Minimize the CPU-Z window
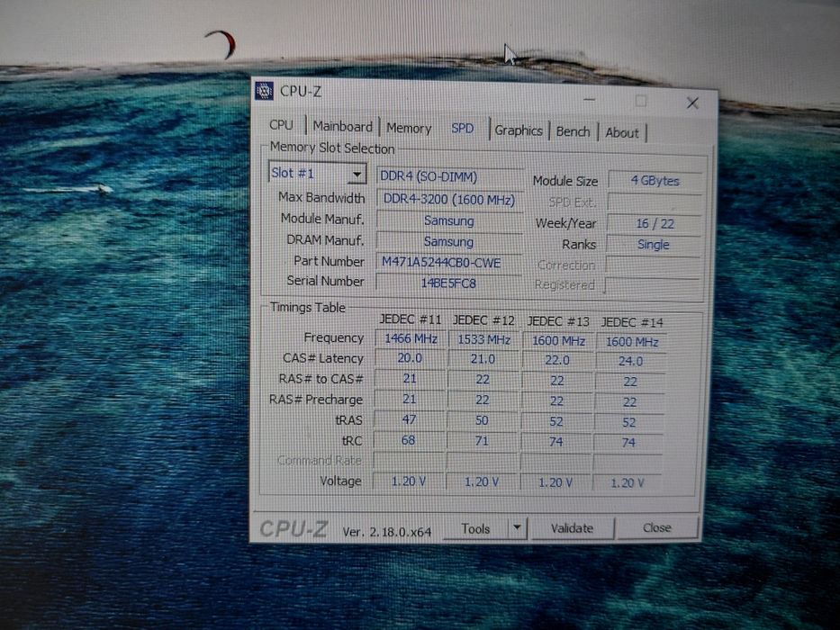Viewport: 840px width, 630px height. pyautogui.click(x=590, y=100)
